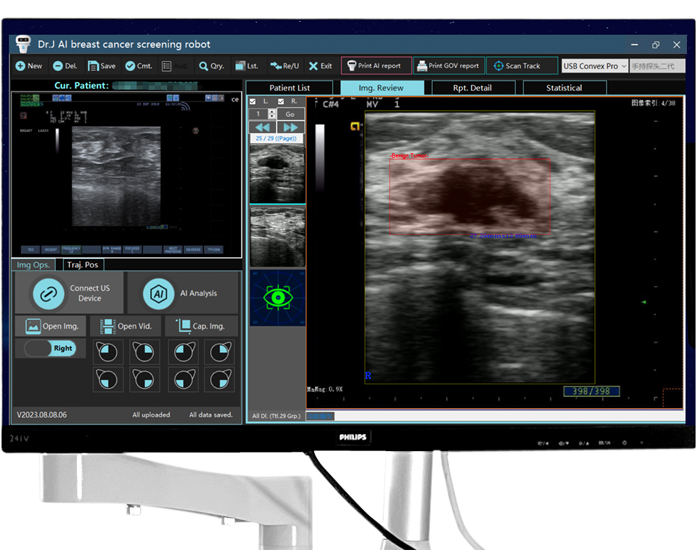
Task: Click the page number stepper arrows
Action: [272, 114]
